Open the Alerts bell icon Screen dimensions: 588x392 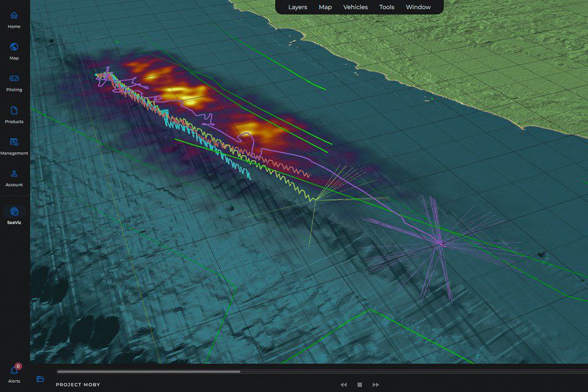[14, 370]
